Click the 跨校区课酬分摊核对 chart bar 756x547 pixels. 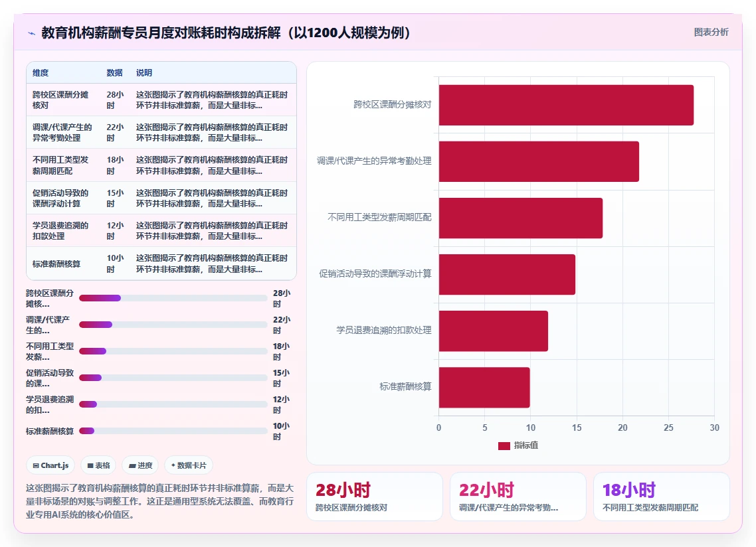tap(566, 105)
